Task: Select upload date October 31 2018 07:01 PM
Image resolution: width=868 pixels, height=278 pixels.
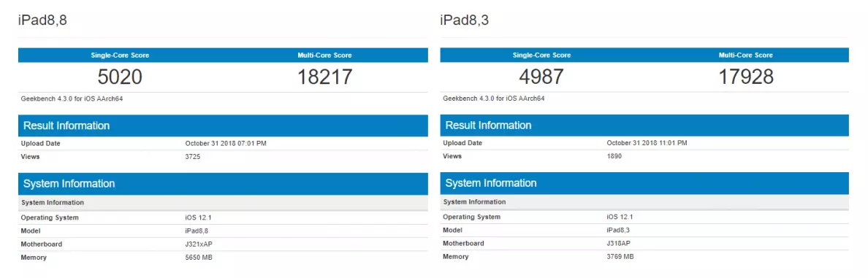Action: click(226, 144)
